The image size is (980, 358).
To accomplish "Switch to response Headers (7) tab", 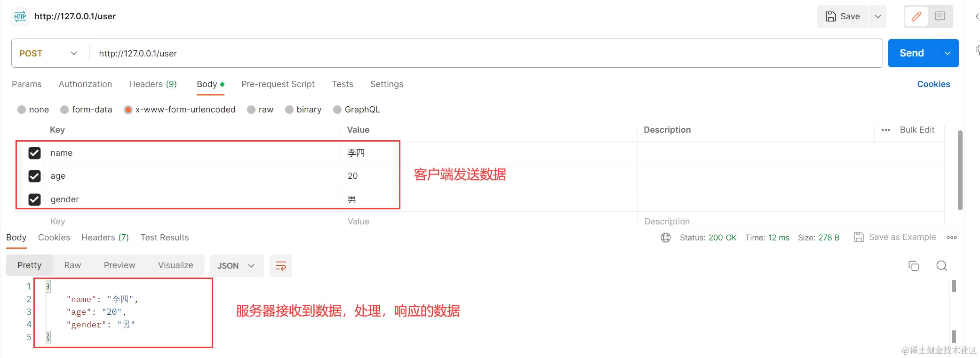I will point(105,238).
